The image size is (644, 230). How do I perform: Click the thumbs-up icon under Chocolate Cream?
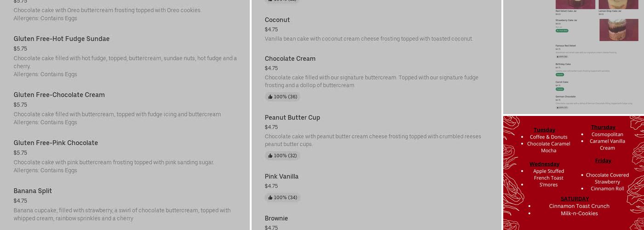click(270, 97)
